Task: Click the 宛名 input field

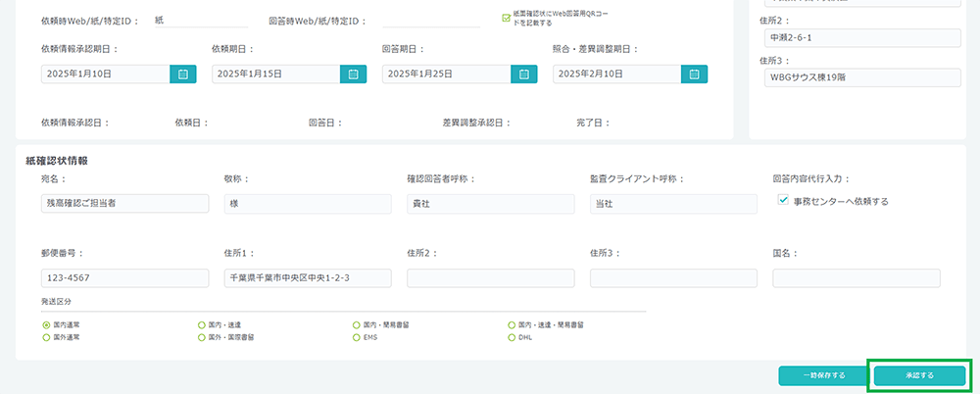Action: click(124, 203)
